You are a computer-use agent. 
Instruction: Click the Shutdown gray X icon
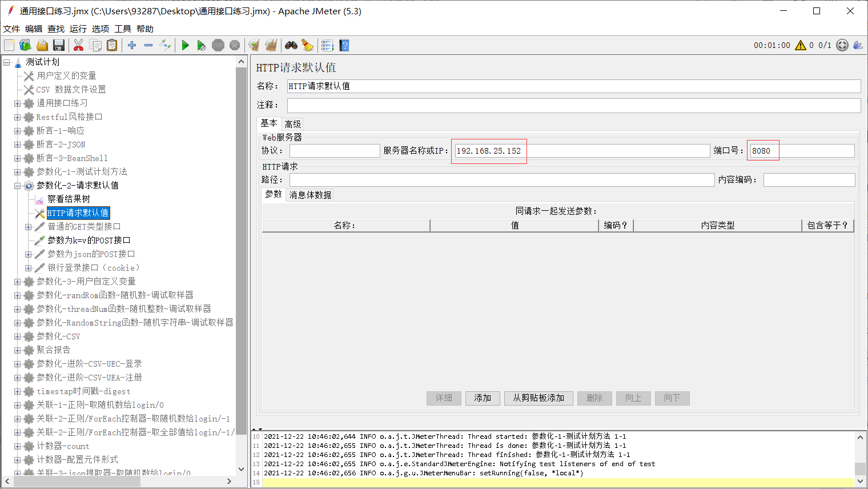(235, 45)
